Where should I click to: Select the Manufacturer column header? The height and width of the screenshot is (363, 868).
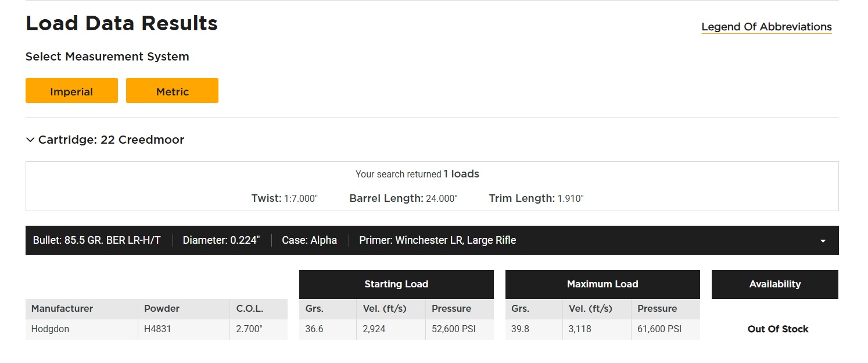(x=62, y=309)
